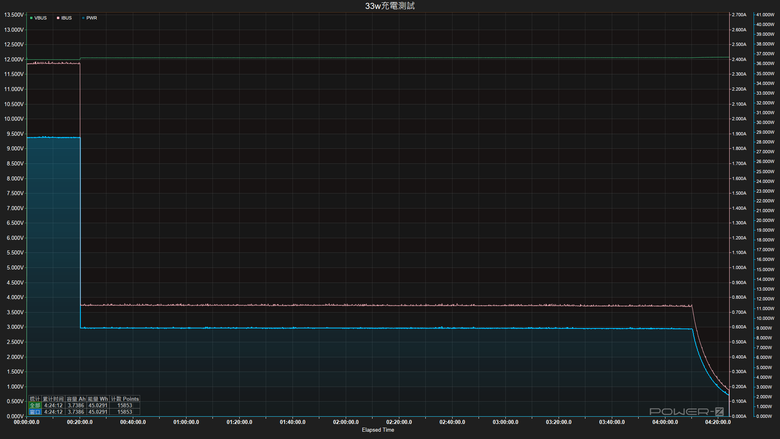Click 3.7386 in the 窗口 row

point(76,412)
